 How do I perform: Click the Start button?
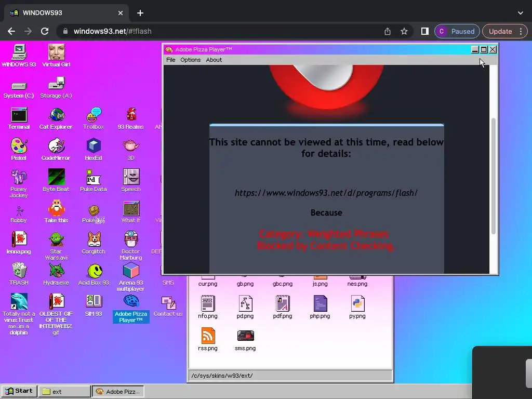(19, 391)
